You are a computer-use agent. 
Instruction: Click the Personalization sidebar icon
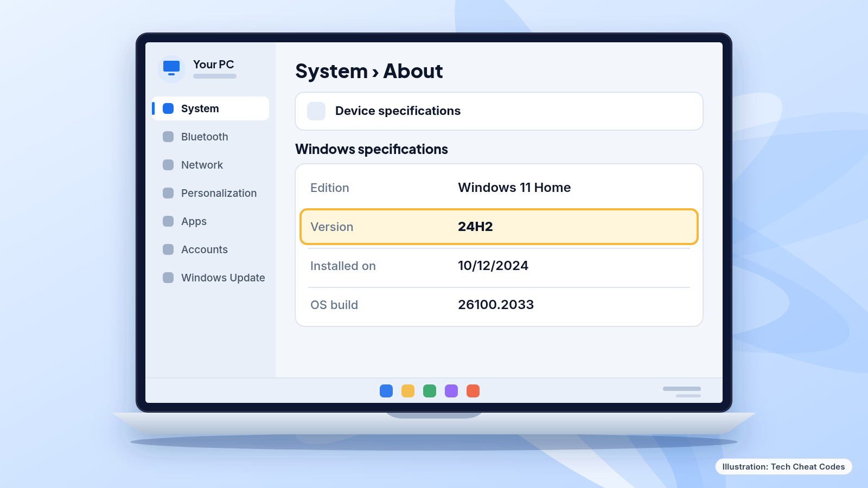tap(168, 193)
